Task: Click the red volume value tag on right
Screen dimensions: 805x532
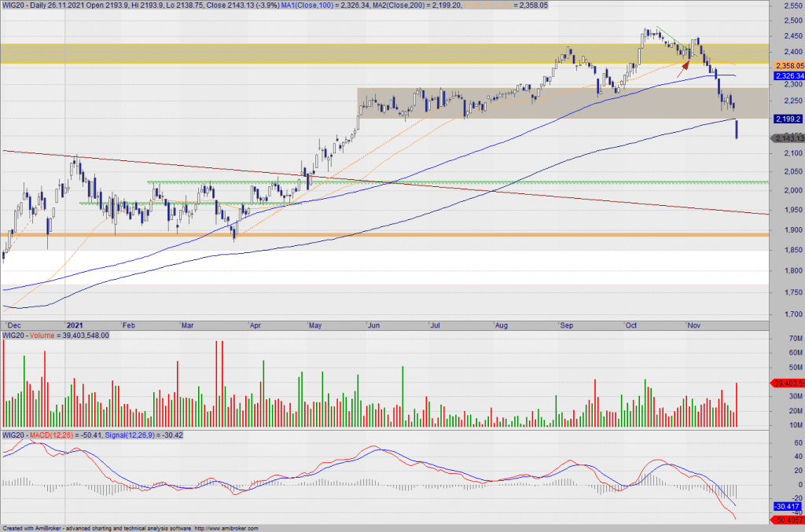Action: pos(787,383)
